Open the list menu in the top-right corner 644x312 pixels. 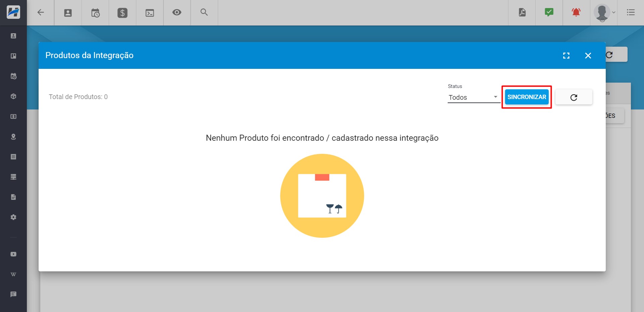pos(631,12)
